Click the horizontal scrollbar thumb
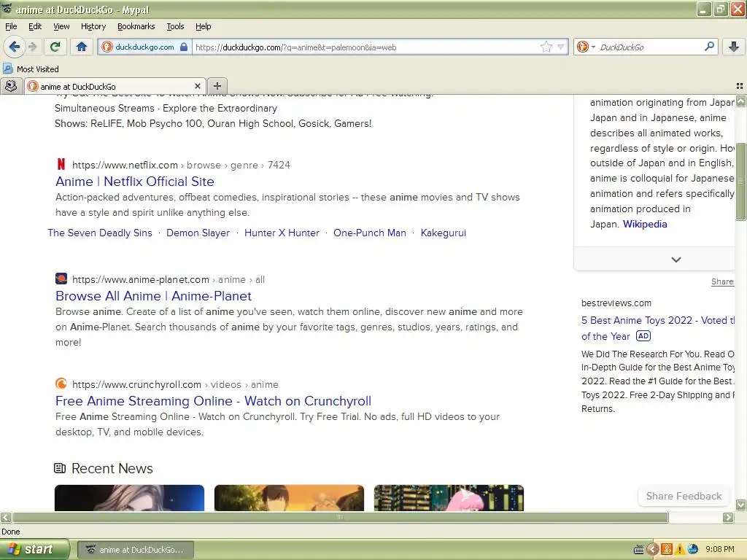747x560 pixels. pos(340,517)
